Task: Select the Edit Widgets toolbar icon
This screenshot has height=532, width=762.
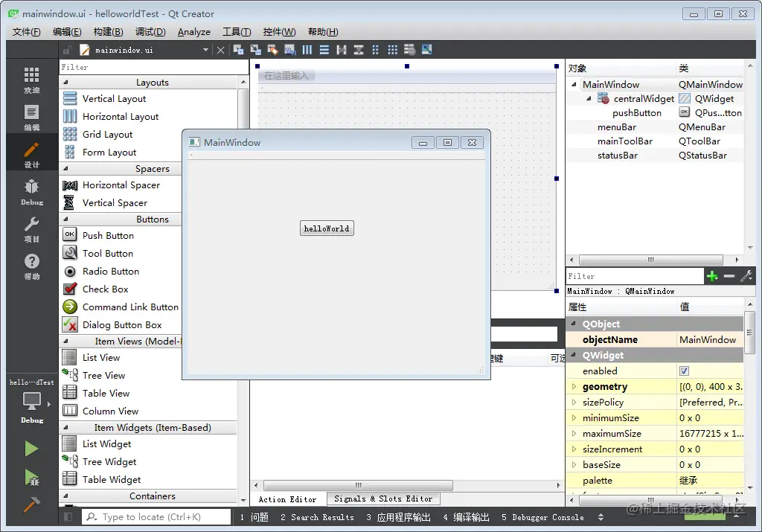Action: click(238, 50)
